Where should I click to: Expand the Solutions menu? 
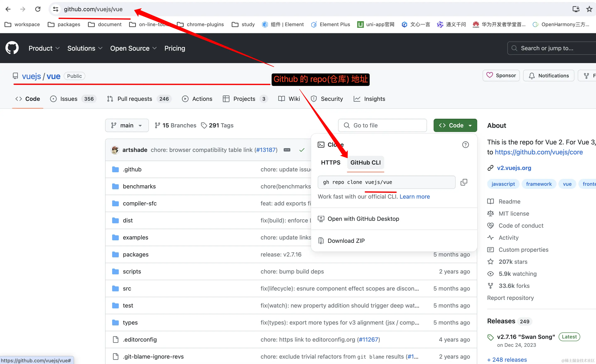(x=85, y=48)
